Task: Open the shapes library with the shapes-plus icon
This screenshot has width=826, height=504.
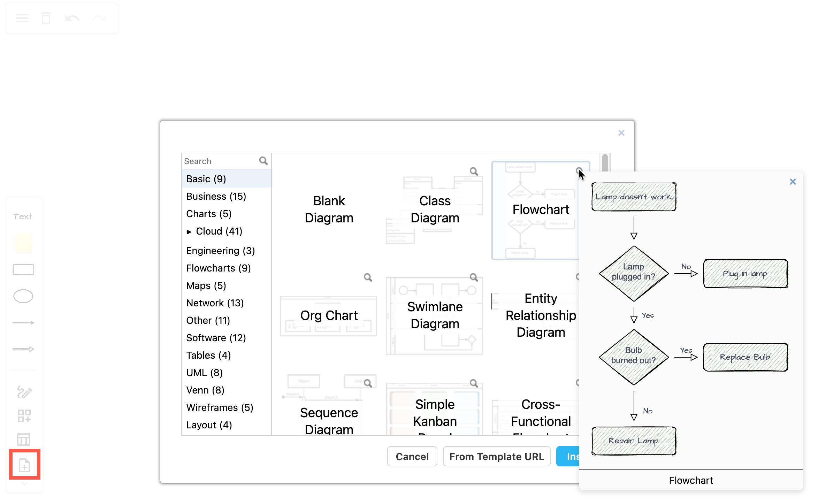Action: [24, 416]
